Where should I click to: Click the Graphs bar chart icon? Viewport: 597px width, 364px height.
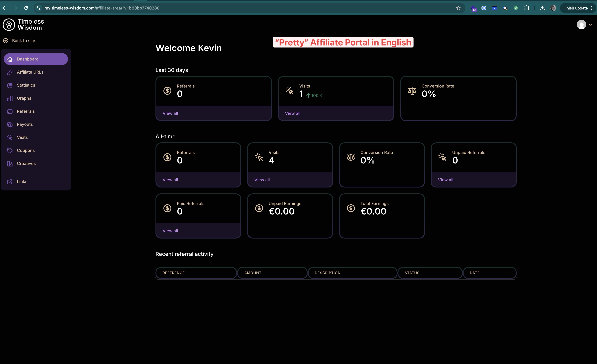[x=10, y=98]
